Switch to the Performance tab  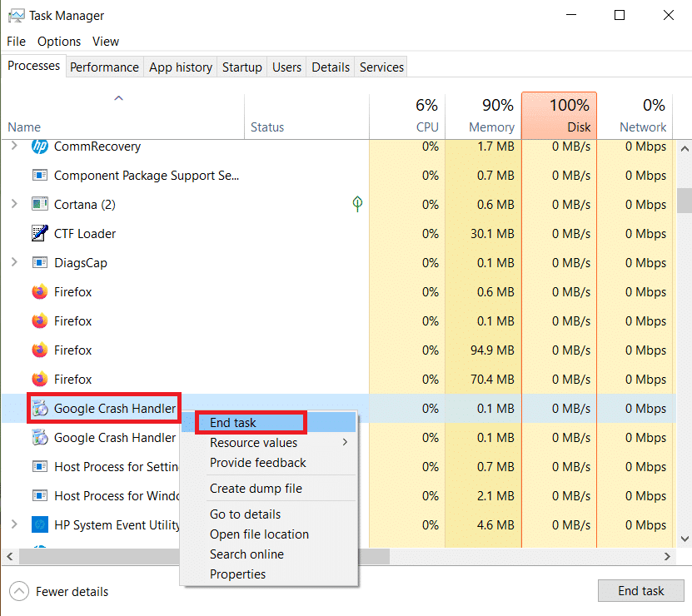[x=104, y=67]
